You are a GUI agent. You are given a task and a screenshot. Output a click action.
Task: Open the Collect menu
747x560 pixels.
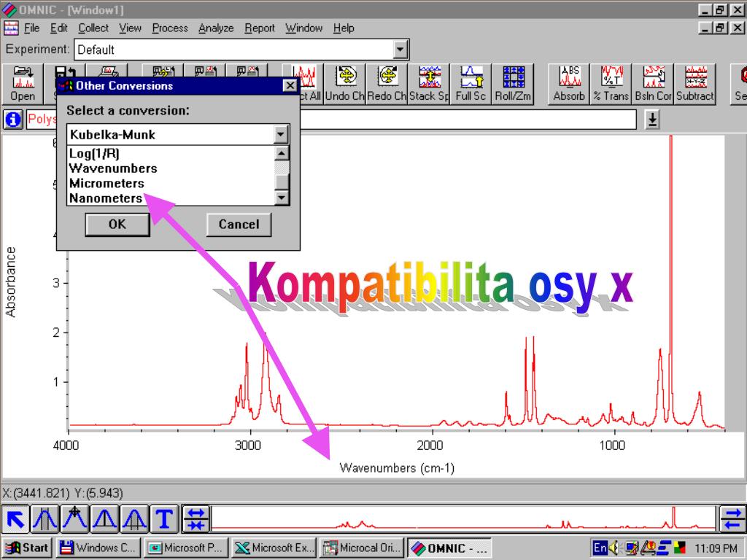click(x=93, y=28)
